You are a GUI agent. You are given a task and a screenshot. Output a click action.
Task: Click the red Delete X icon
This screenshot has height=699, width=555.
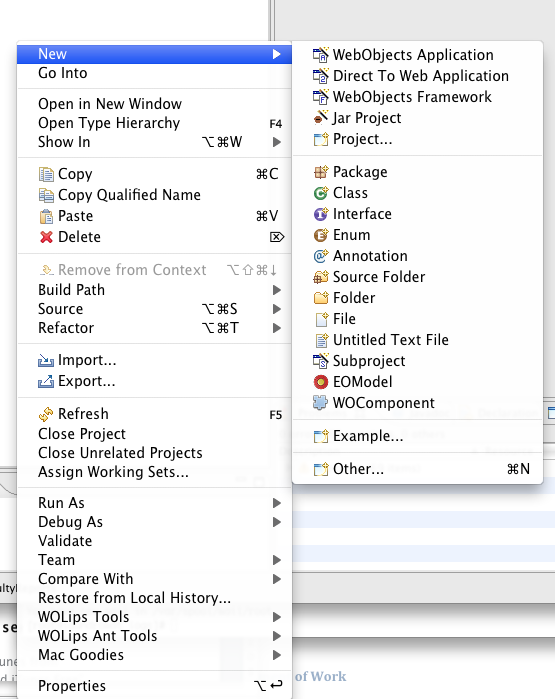click(x=46, y=237)
